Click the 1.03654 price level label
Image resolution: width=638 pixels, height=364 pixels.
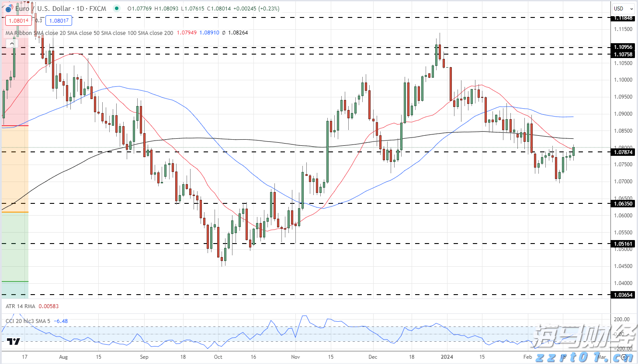(x=623, y=295)
